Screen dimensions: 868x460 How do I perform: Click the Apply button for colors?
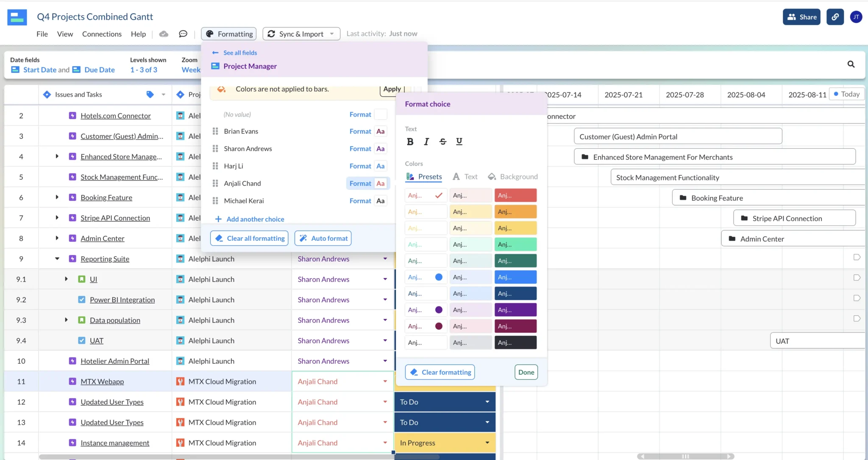[x=392, y=89]
